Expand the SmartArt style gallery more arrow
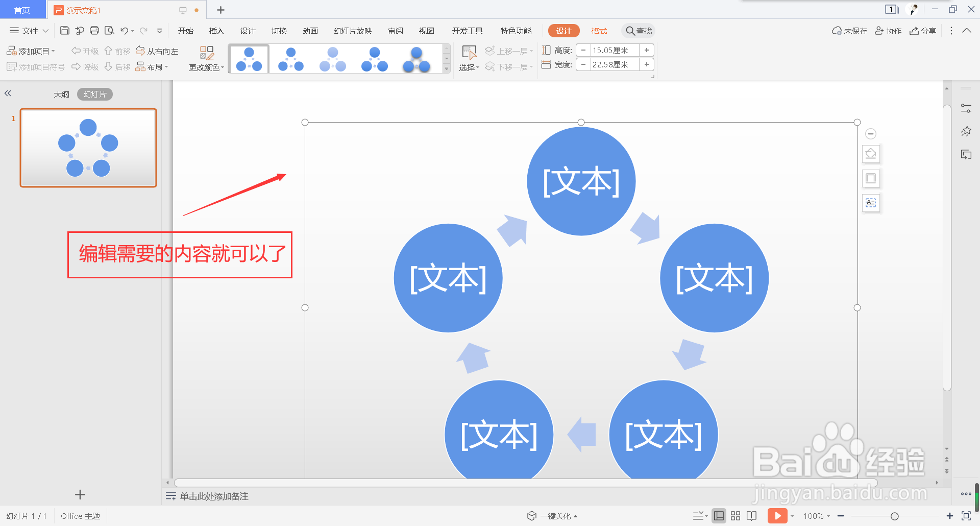 click(x=447, y=68)
